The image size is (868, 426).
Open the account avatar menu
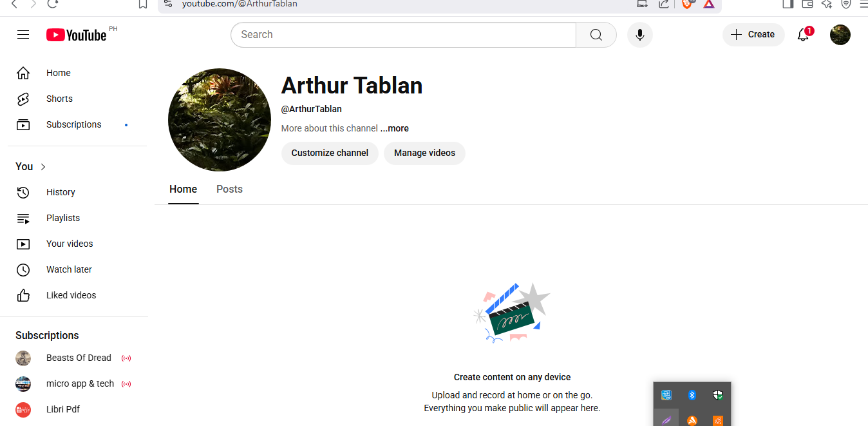840,35
